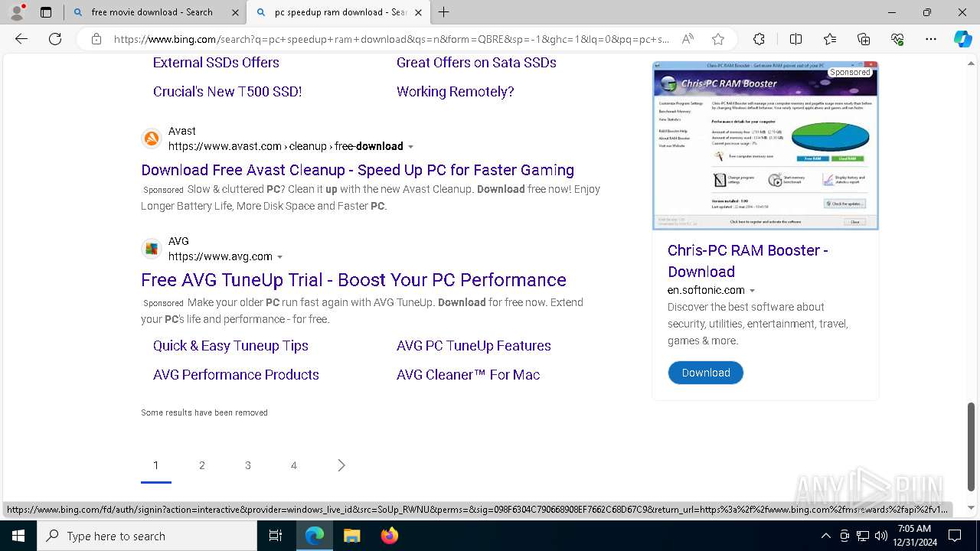Open AVG Cleaner For Mac link
Image resolution: width=980 pixels, height=551 pixels.
click(468, 375)
